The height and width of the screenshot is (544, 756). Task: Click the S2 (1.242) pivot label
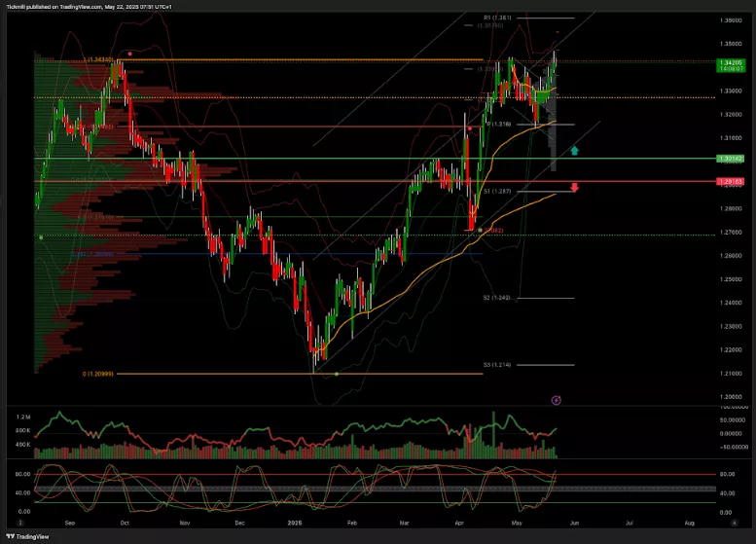point(497,298)
